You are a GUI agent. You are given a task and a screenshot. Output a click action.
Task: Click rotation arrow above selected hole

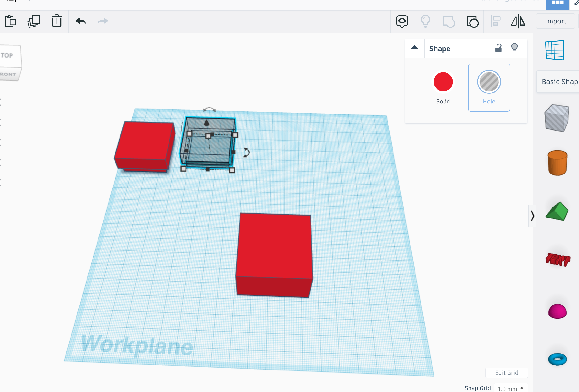[x=209, y=109]
